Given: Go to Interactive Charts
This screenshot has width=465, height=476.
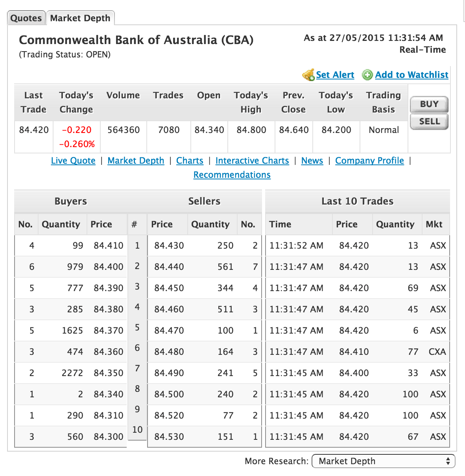Looking at the screenshot, I should [252, 161].
